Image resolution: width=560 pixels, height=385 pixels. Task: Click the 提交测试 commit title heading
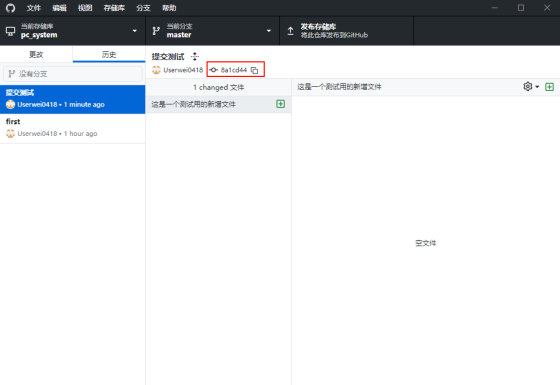coord(168,56)
